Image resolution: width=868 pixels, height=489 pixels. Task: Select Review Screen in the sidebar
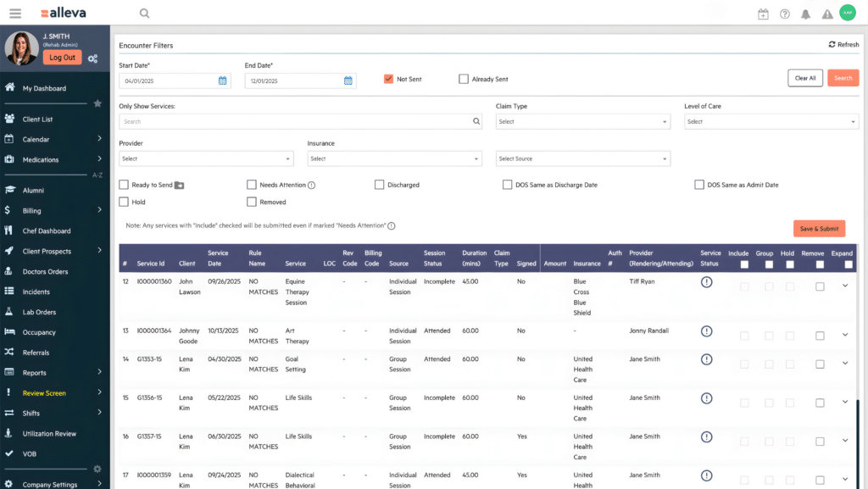pos(47,392)
